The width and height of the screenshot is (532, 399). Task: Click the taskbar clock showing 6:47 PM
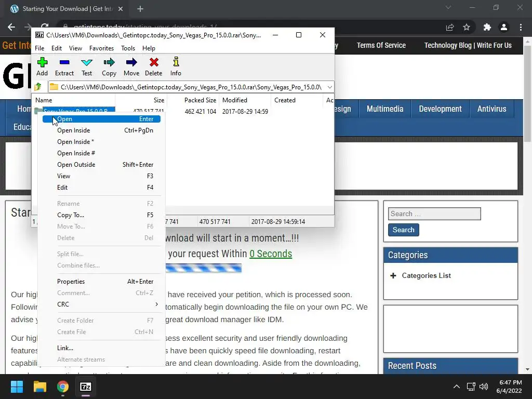(509, 387)
